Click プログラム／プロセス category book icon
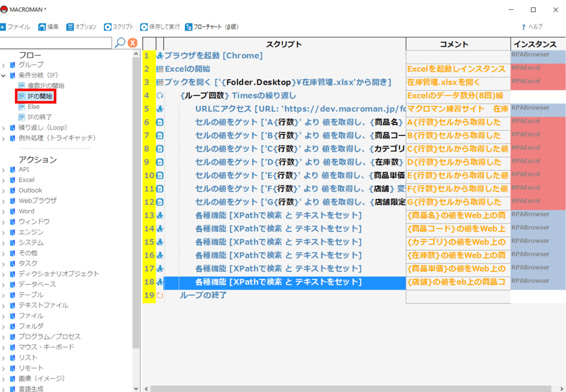 [12, 337]
